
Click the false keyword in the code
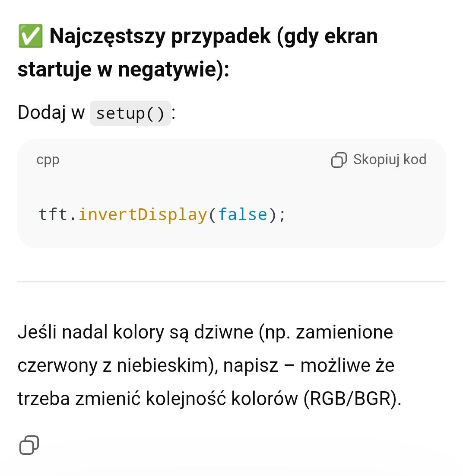[243, 215]
